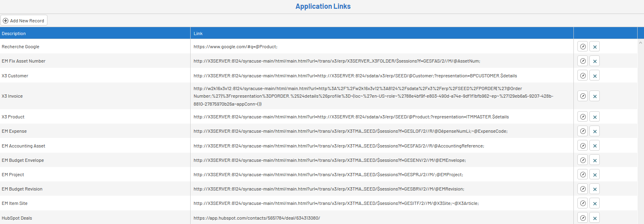
Task: Select the HubSpot Deals URL cell
Action: click(257, 218)
